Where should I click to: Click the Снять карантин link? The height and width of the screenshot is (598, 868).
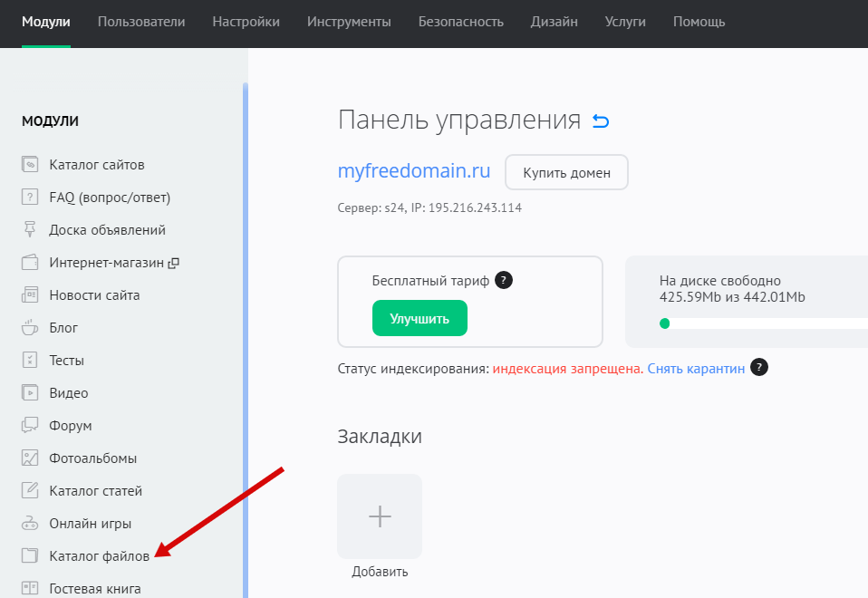click(696, 369)
